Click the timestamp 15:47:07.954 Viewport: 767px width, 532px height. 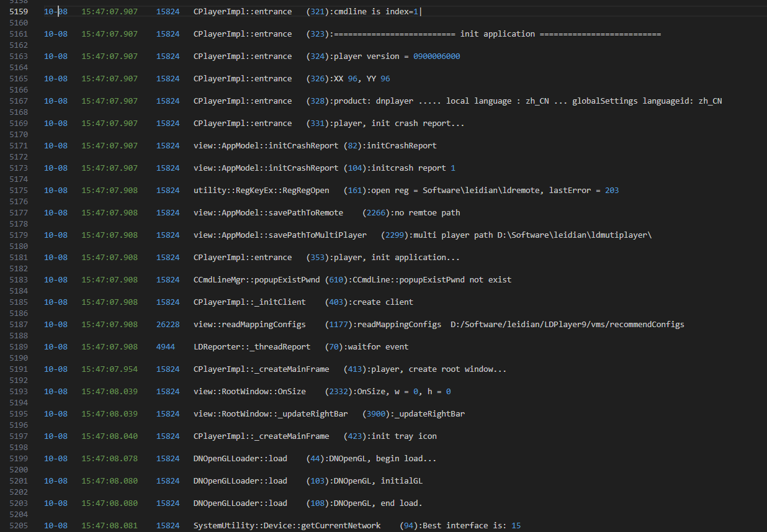click(109, 369)
